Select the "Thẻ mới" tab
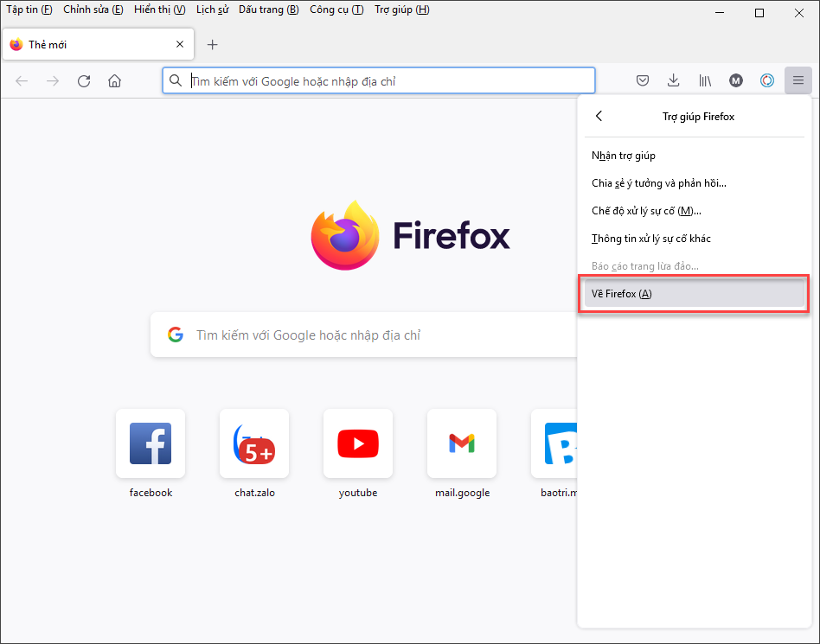Viewport: 820px width, 644px height. tap(98, 44)
